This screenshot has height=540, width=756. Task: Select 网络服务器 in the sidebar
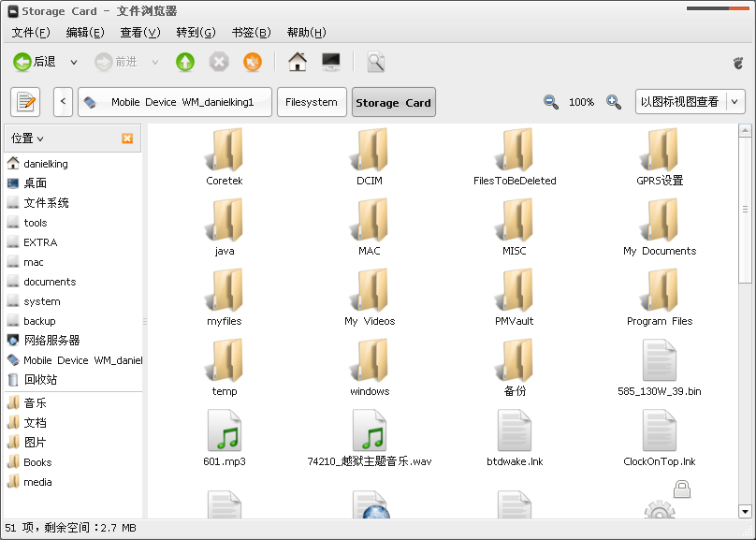pyautogui.click(x=73, y=341)
